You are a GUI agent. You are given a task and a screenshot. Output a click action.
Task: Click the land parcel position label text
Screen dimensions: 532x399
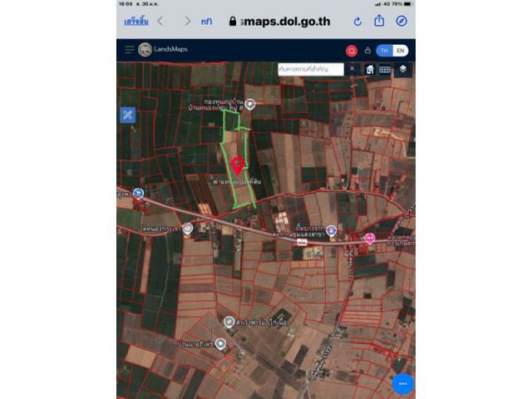click(x=237, y=182)
